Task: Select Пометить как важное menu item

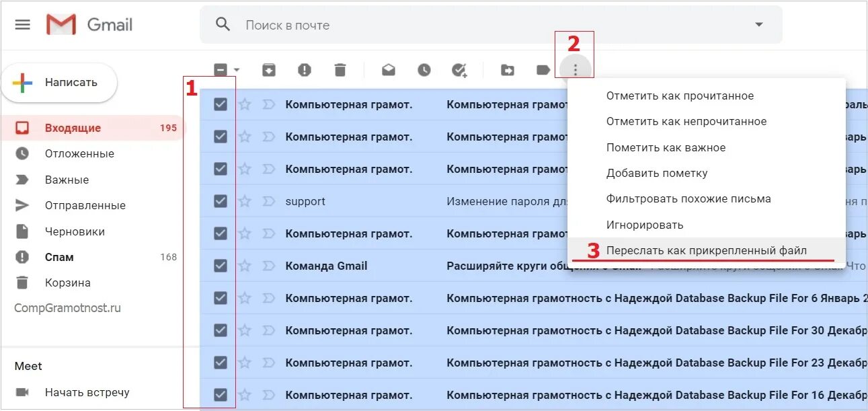Action: pyautogui.click(x=707, y=147)
